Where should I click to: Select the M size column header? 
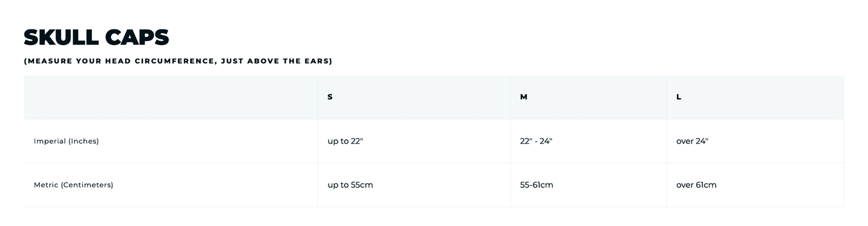point(524,97)
